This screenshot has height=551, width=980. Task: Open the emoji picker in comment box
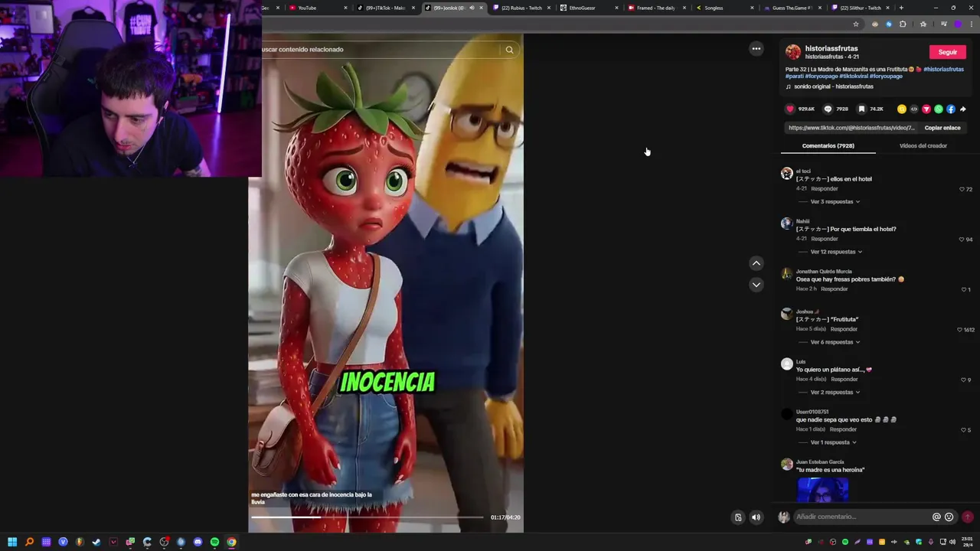949,517
